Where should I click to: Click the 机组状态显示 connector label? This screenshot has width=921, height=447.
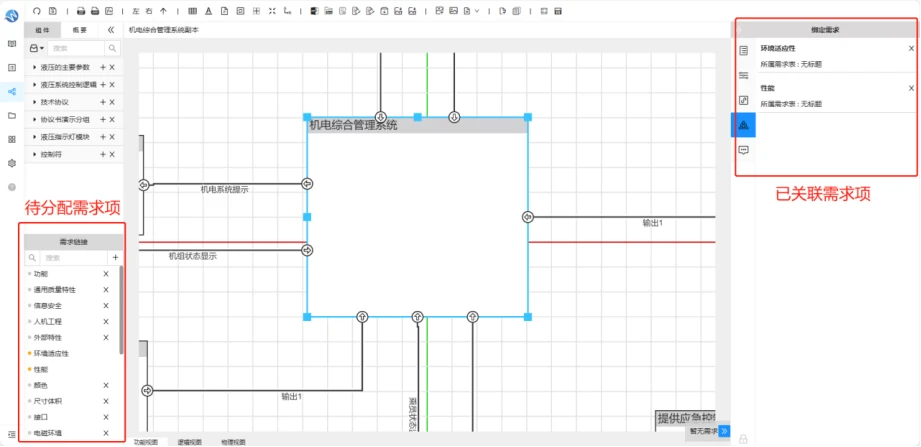pos(193,256)
